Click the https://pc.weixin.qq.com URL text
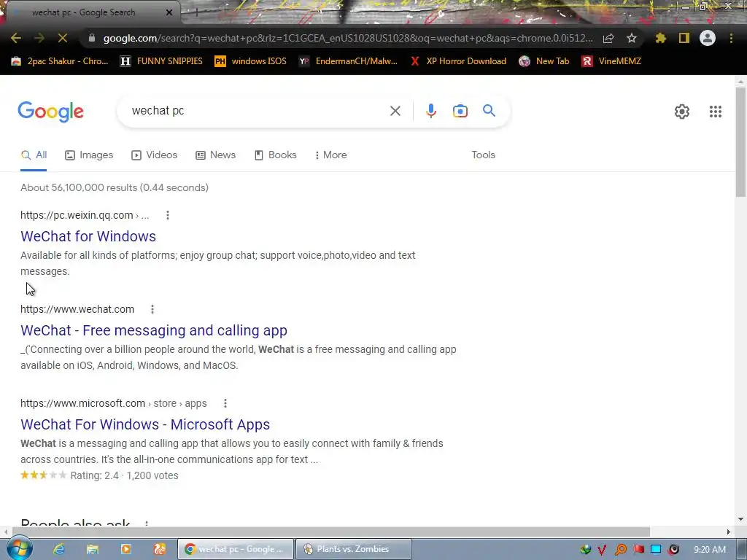747x560 pixels. click(77, 215)
